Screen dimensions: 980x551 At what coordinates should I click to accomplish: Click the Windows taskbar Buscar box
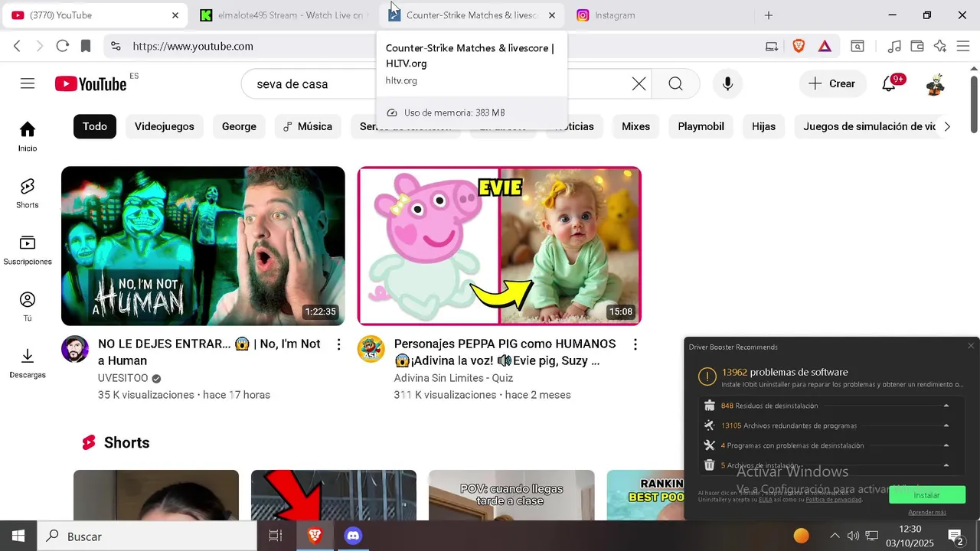click(x=147, y=536)
